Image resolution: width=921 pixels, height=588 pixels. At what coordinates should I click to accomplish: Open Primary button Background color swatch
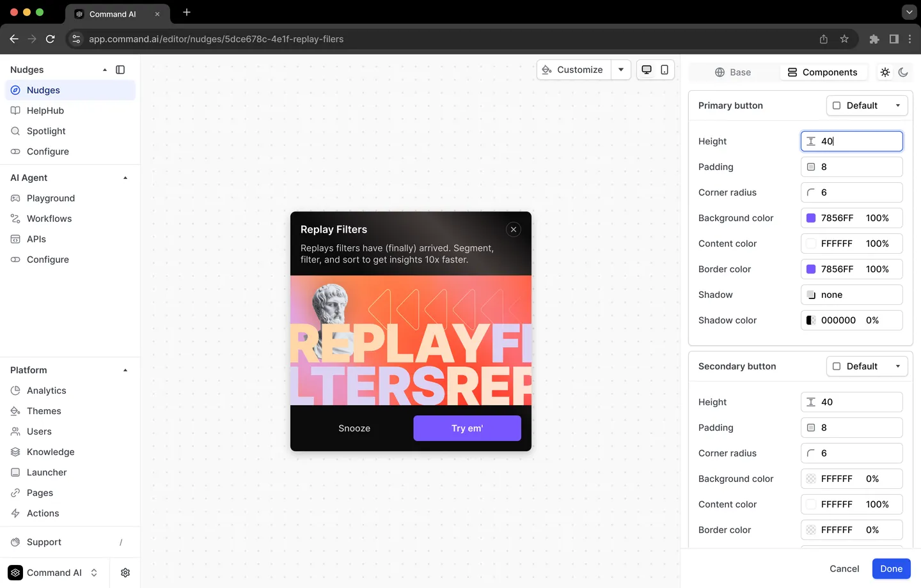[x=811, y=218]
